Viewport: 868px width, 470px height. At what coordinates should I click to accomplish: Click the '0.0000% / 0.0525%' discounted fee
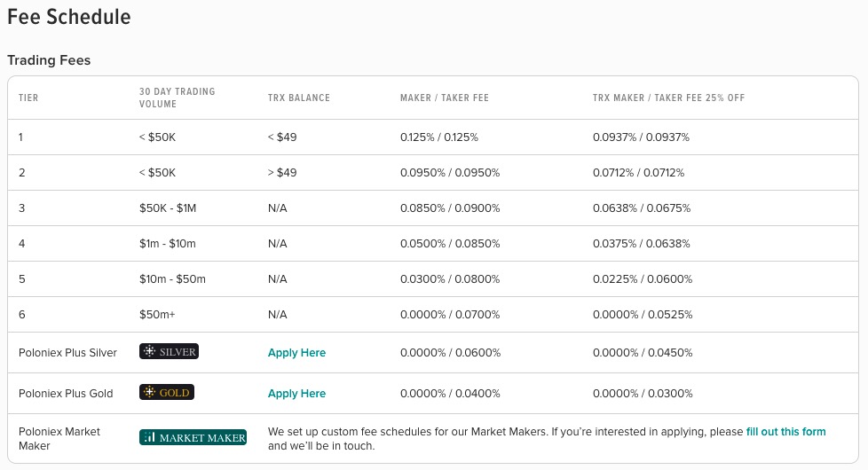(x=643, y=314)
